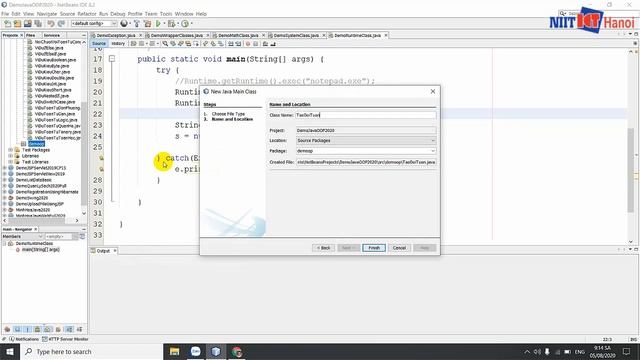Viewport: 640px width, 360px height.
Task: Click the Clean and Build icon
Action: (x=147, y=24)
